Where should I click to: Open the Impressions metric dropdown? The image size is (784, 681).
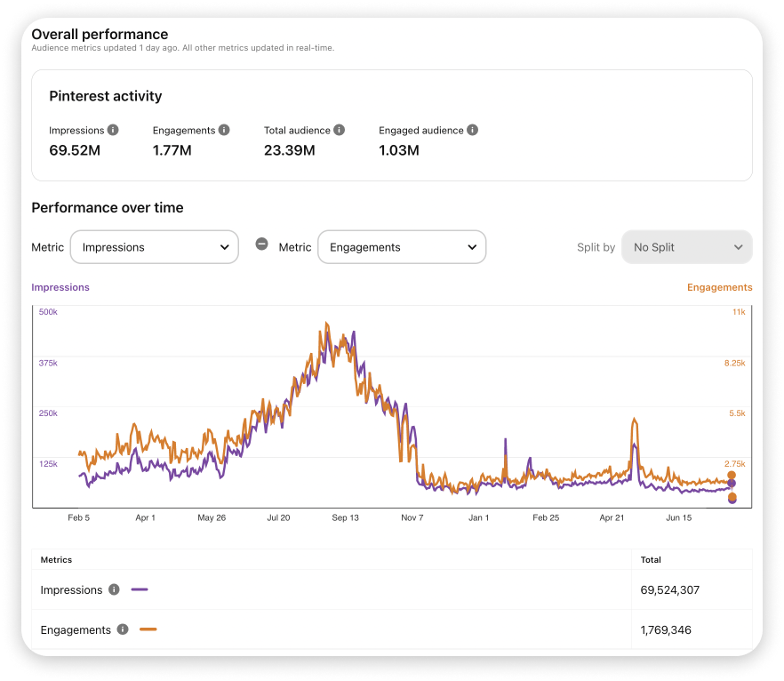coord(155,247)
